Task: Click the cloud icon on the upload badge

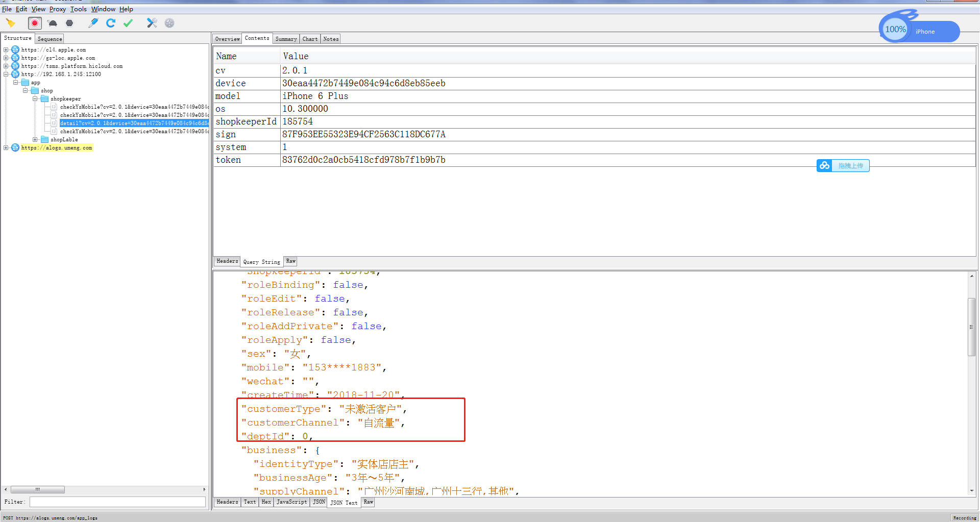Action: (x=824, y=165)
